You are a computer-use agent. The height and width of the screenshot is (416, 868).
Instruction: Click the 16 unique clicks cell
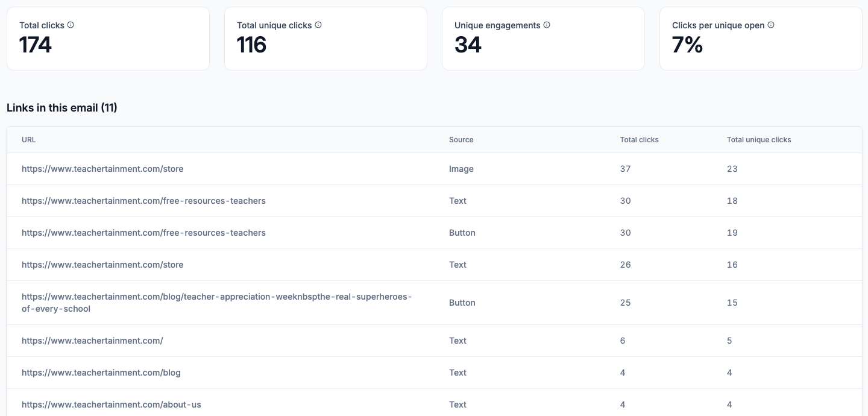pyautogui.click(x=732, y=265)
